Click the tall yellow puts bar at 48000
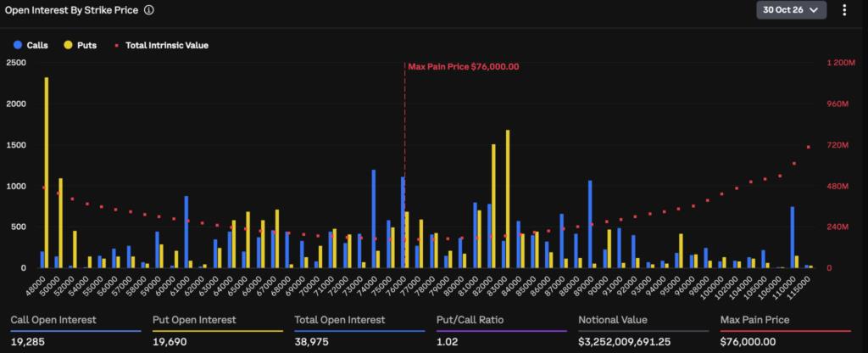The image size is (868, 353). [x=47, y=173]
